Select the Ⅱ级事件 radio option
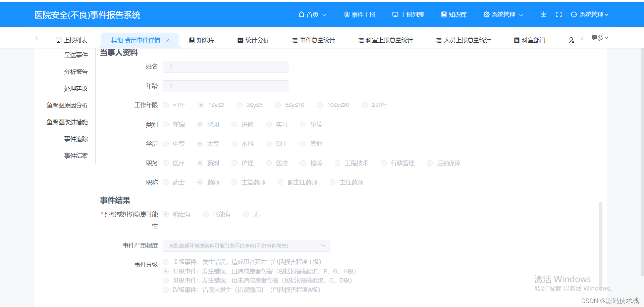Viewport: 644px width, 307px height. (166, 271)
